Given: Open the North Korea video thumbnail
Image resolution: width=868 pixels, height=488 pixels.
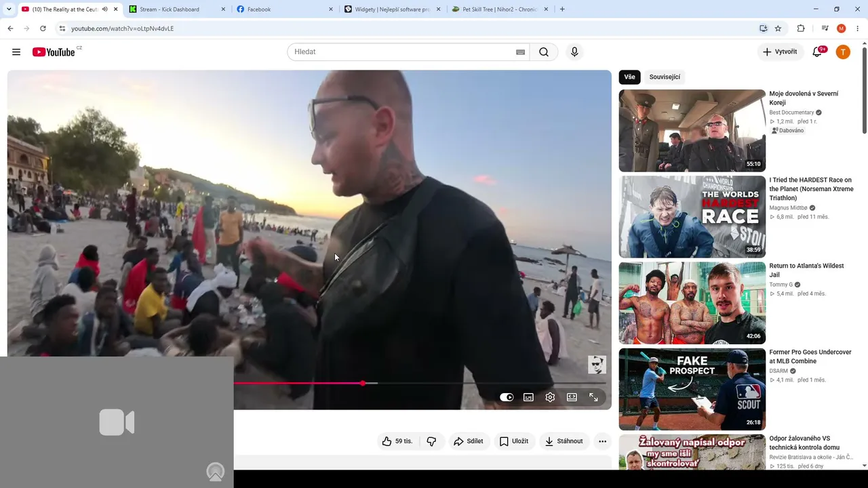Looking at the screenshot, I should click(692, 131).
